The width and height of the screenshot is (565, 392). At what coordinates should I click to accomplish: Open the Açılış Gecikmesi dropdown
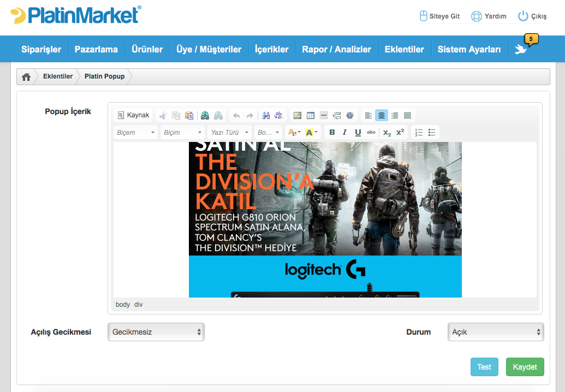[156, 332]
